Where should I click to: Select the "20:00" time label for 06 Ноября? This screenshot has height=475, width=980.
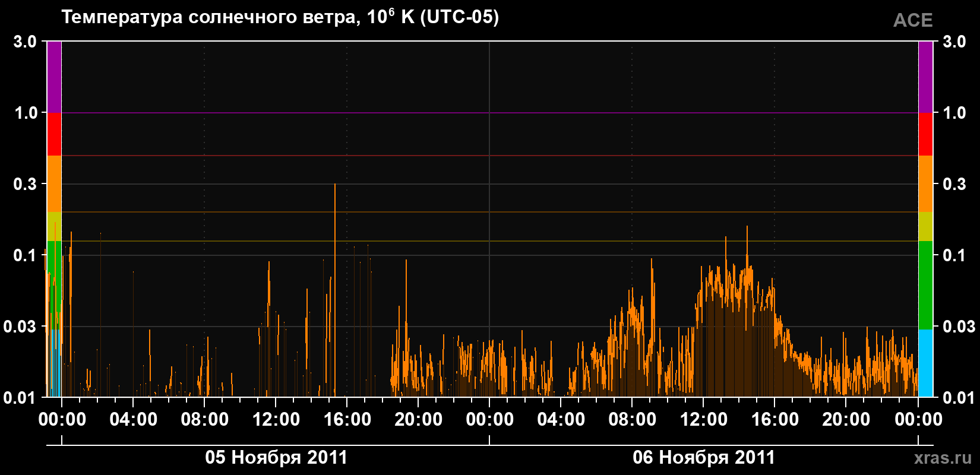click(846, 420)
